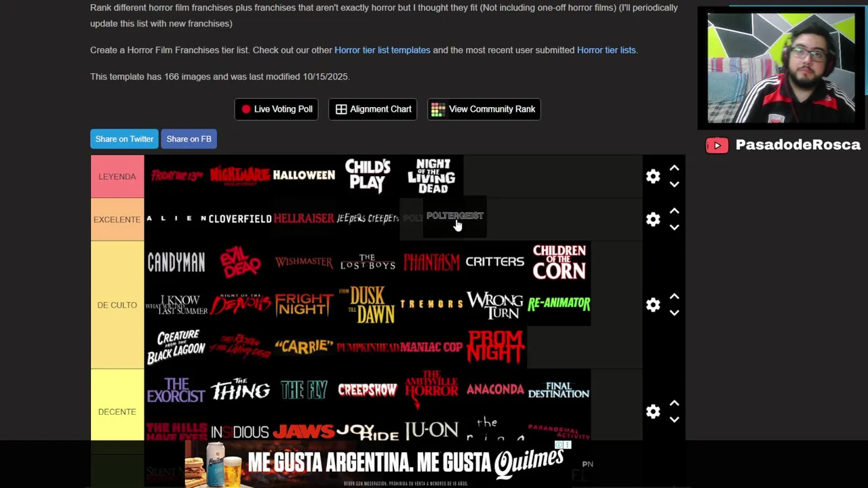
Task: Select Children of the Corn image
Action: click(559, 262)
